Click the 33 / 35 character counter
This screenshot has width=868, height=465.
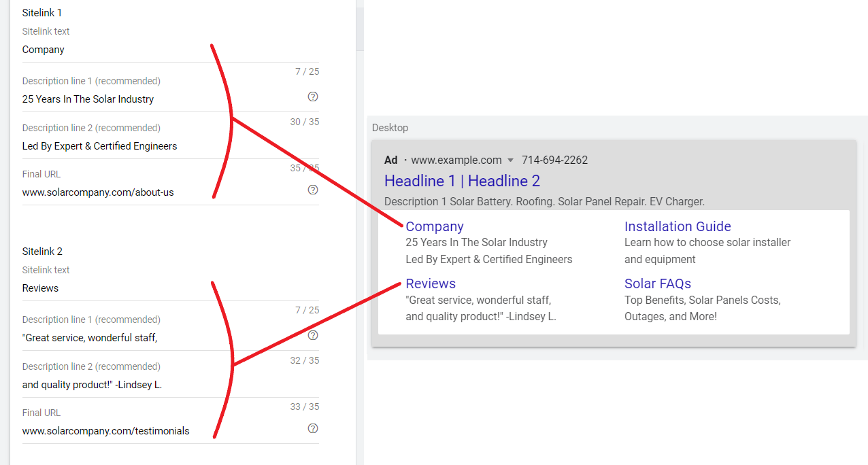tap(304, 406)
